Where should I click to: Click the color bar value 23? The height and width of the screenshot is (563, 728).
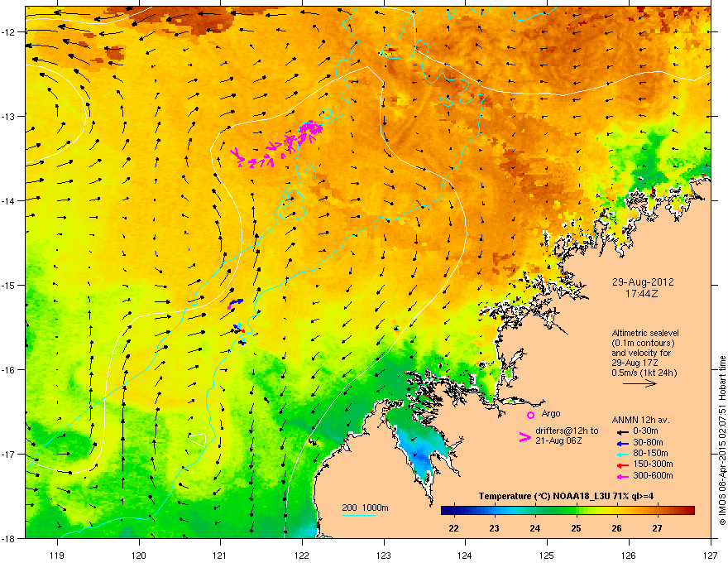tap(494, 528)
